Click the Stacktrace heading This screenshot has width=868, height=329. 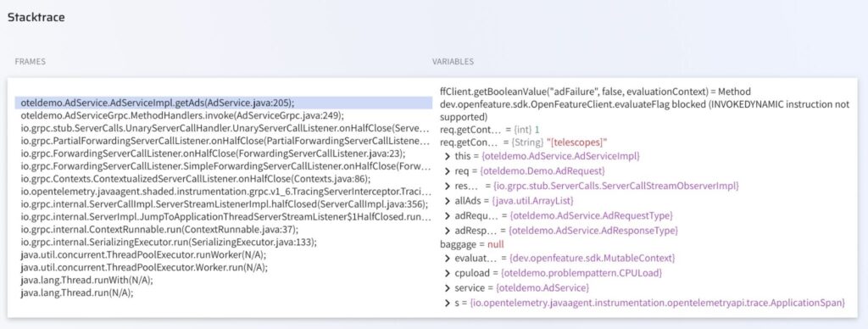pyautogui.click(x=36, y=17)
